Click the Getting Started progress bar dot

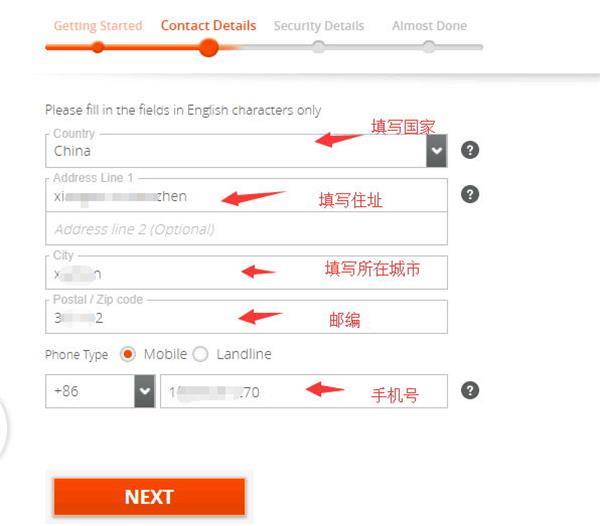pos(98,47)
